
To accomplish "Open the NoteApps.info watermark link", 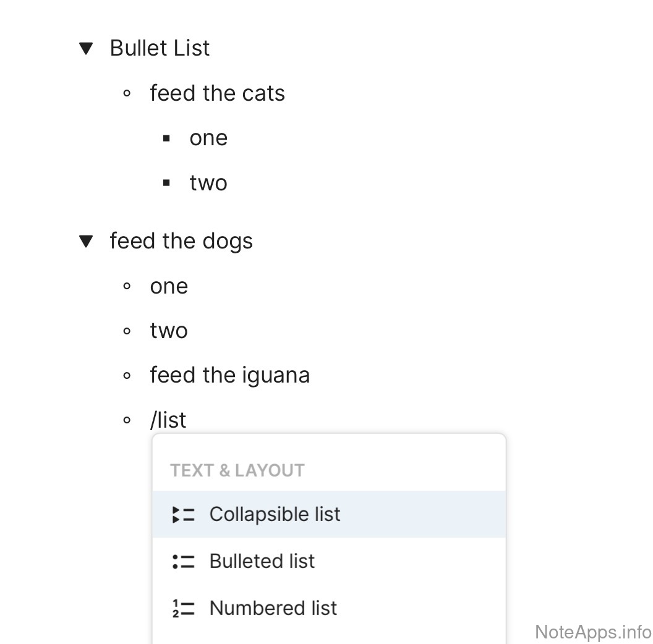I will [x=592, y=632].
